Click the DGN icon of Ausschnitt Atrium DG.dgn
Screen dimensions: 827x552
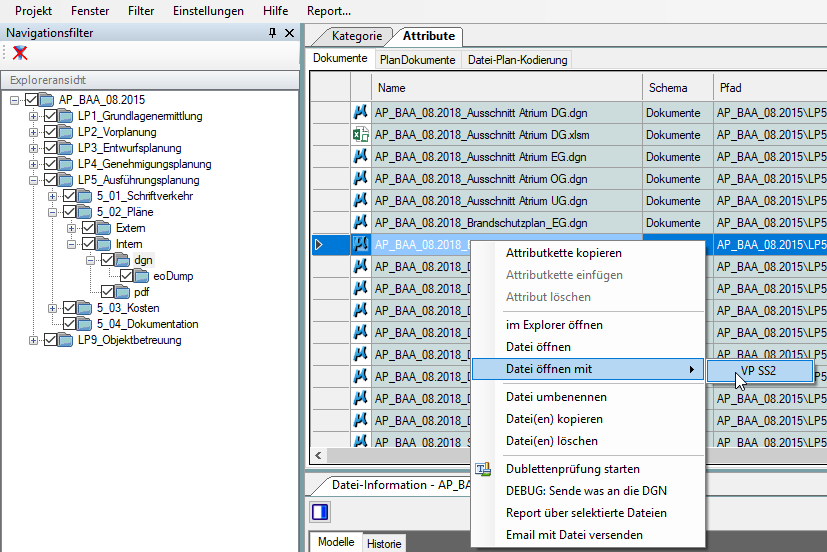pyautogui.click(x=361, y=112)
